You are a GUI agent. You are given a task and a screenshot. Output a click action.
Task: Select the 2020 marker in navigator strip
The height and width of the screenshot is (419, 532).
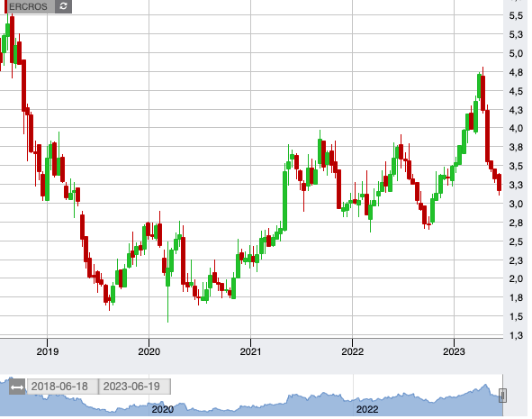[163, 409]
